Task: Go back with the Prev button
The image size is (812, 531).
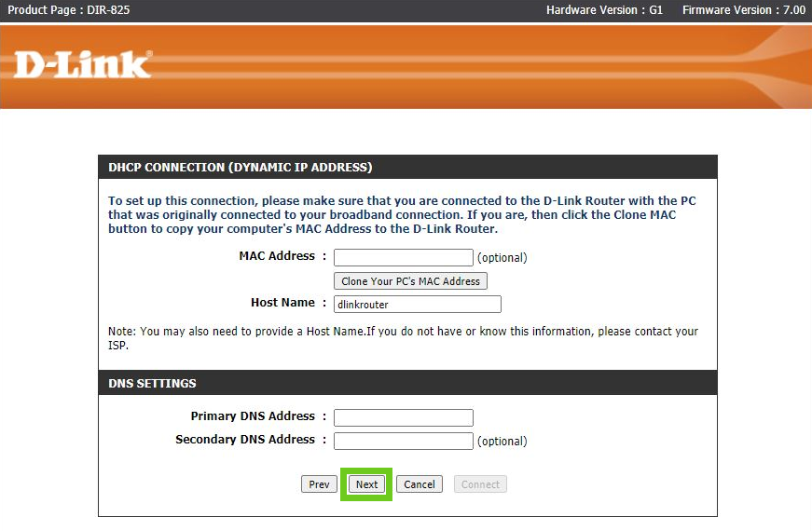Action: click(319, 484)
